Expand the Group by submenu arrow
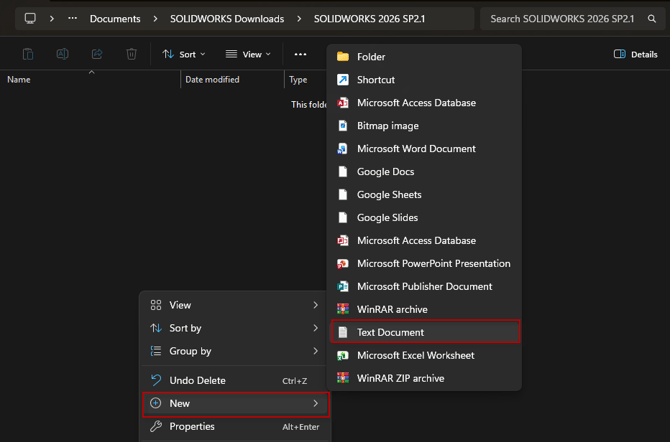This screenshot has height=442, width=670. coord(315,351)
